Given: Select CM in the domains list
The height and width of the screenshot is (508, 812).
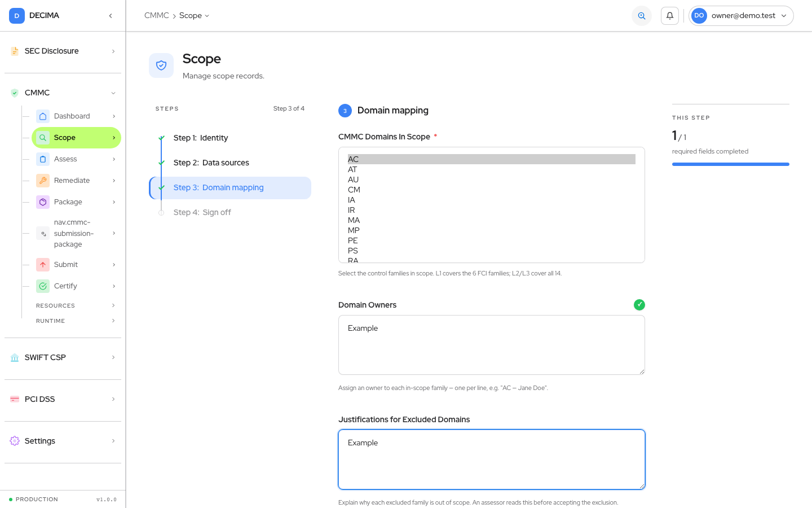Looking at the screenshot, I should click(x=492, y=190).
